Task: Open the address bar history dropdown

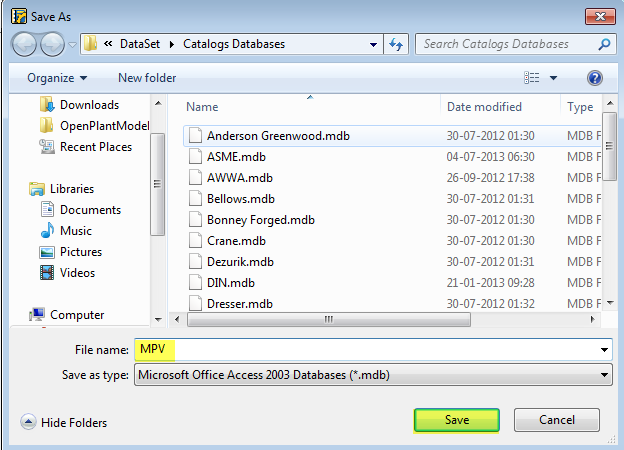Action: point(373,45)
